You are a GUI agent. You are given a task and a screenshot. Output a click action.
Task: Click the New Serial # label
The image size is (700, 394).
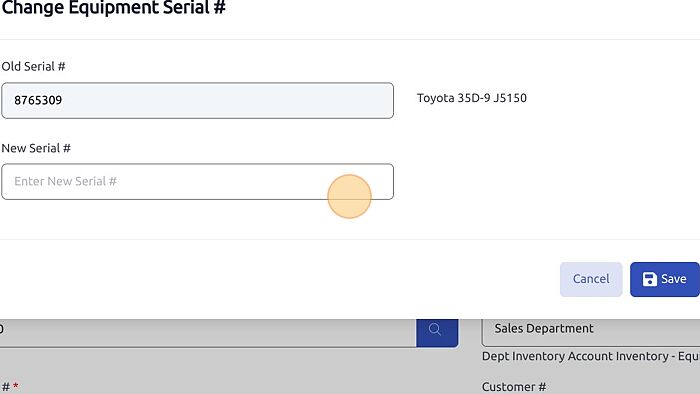tap(36, 148)
